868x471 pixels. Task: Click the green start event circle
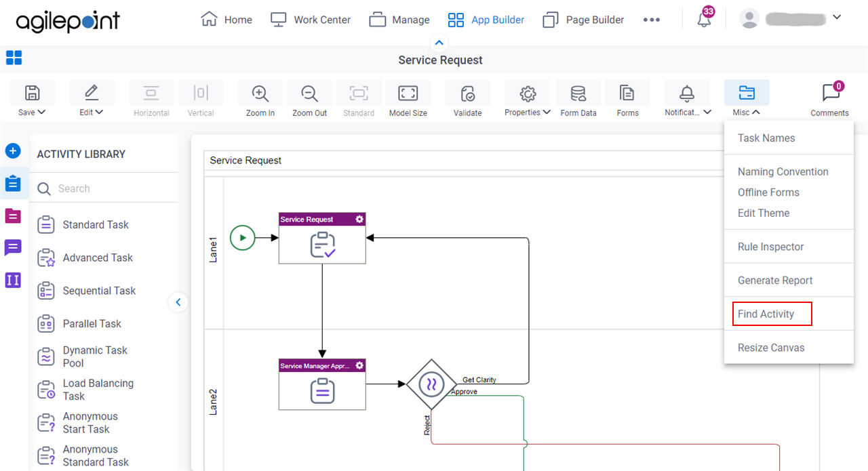coord(242,238)
